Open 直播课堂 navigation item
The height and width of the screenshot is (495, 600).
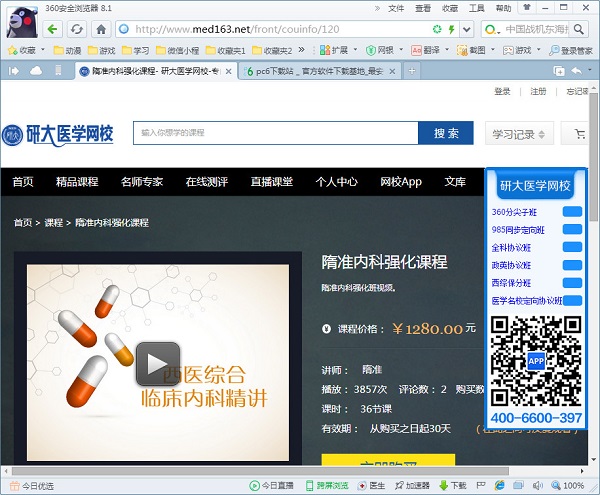272,182
